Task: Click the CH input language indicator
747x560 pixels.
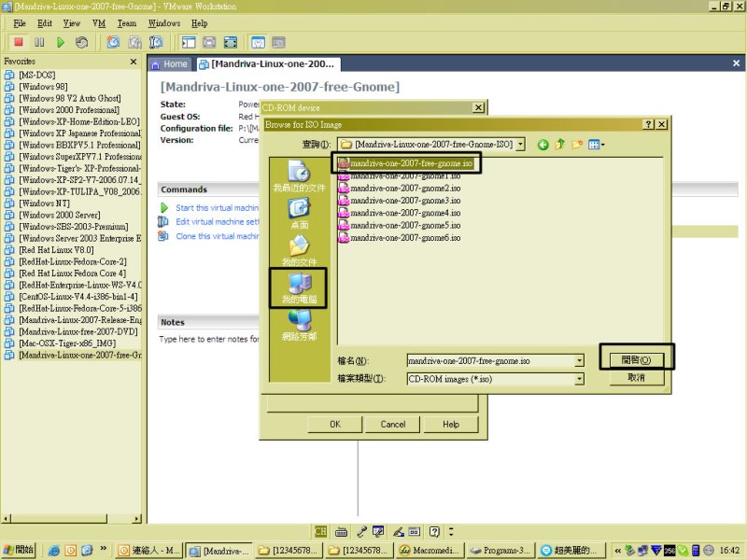Action: [x=320, y=531]
